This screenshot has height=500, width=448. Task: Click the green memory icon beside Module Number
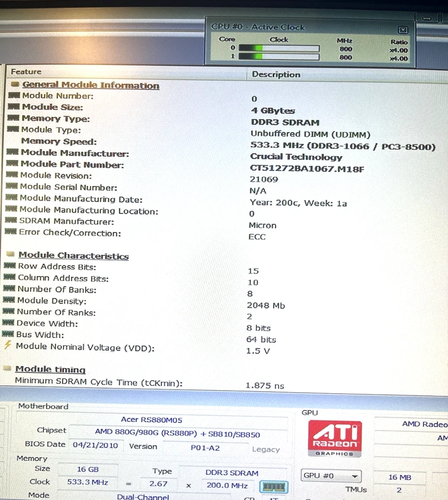tap(14, 96)
